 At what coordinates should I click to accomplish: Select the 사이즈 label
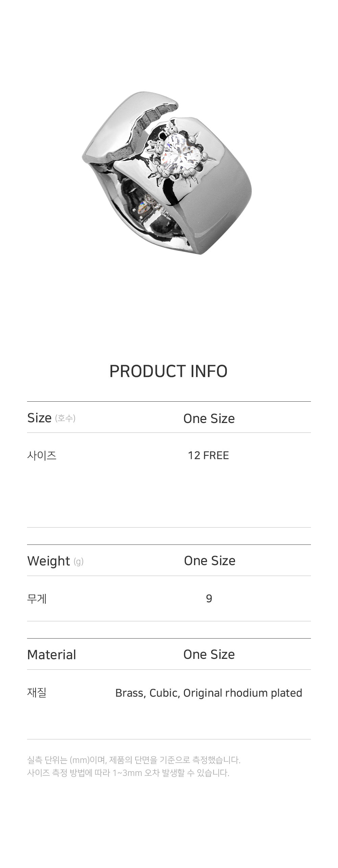(x=42, y=455)
